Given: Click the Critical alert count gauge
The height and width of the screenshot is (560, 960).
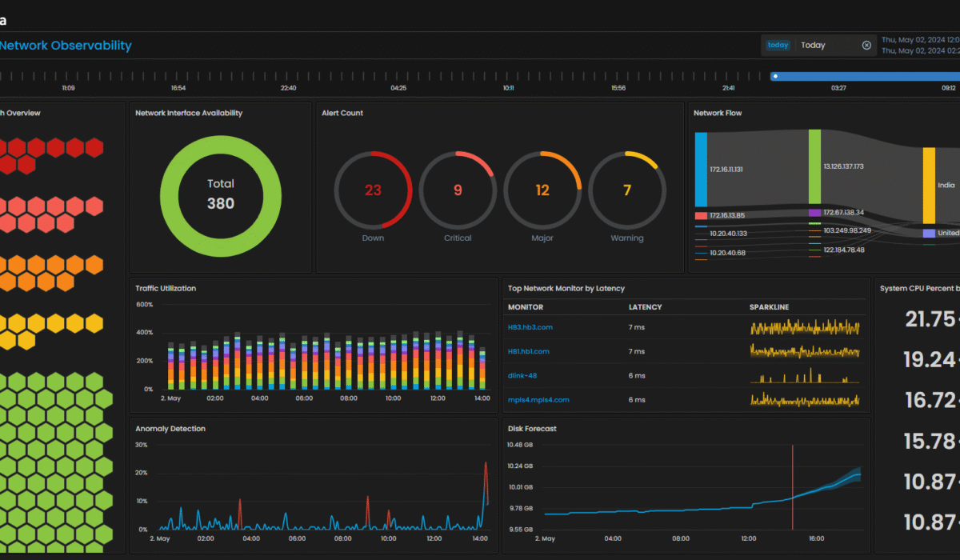Looking at the screenshot, I should 458,190.
